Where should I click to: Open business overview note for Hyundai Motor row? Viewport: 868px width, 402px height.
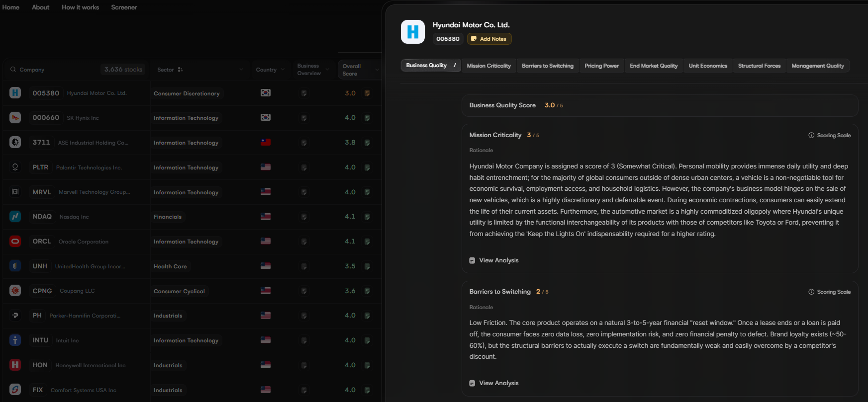pos(304,93)
